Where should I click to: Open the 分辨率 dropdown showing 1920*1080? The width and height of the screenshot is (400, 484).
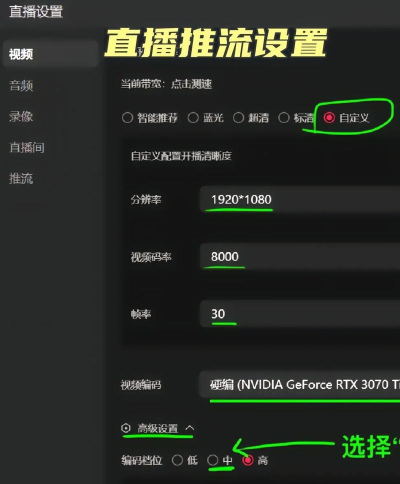point(300,199)
